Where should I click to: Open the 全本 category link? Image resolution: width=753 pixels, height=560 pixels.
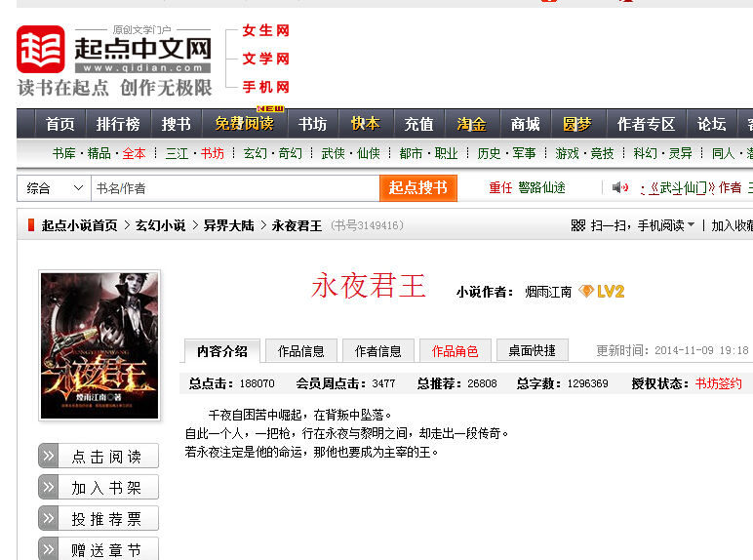(x=134, y=153)
